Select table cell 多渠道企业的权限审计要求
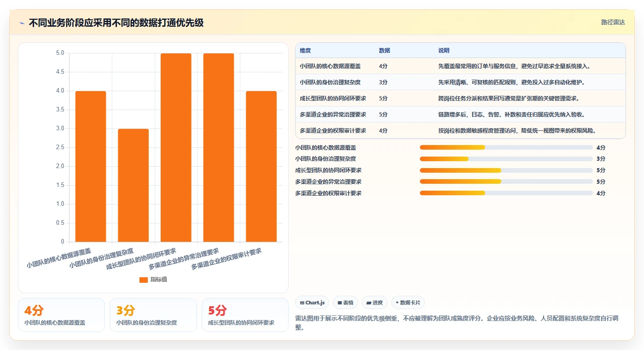 point(333,131)
